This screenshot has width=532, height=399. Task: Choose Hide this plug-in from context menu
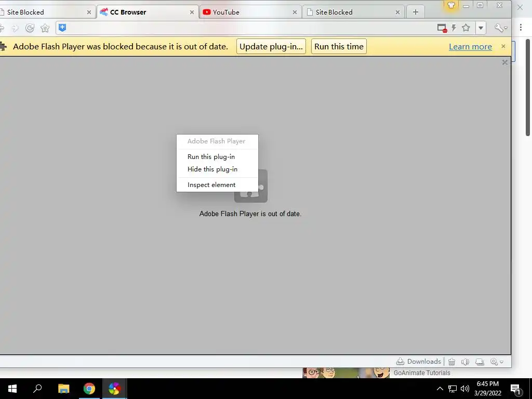[x=218, y=169]
